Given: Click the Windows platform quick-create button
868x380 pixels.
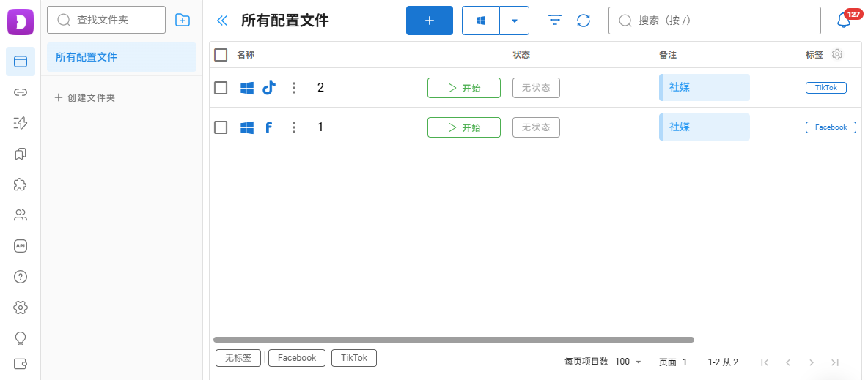Looking at the screenshot, I should point(480,21).
